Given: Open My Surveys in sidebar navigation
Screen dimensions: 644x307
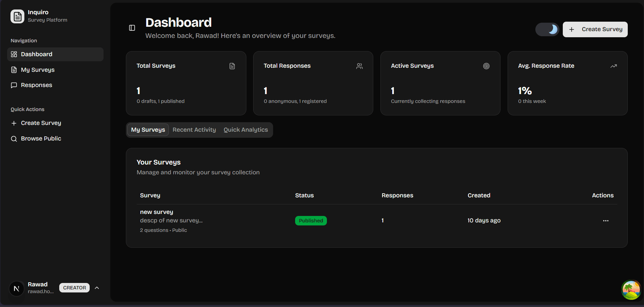Looking at the screenshot, I should 38,70.
